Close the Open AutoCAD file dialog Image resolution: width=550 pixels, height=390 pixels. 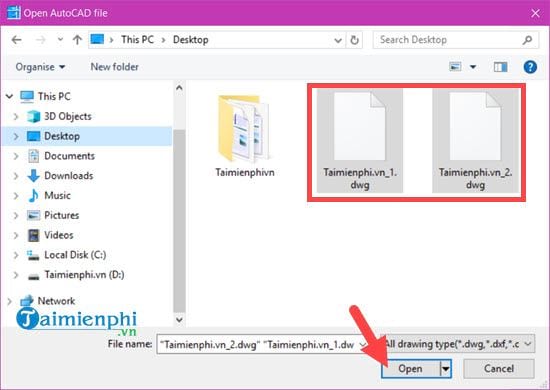[x=535, y=13]
